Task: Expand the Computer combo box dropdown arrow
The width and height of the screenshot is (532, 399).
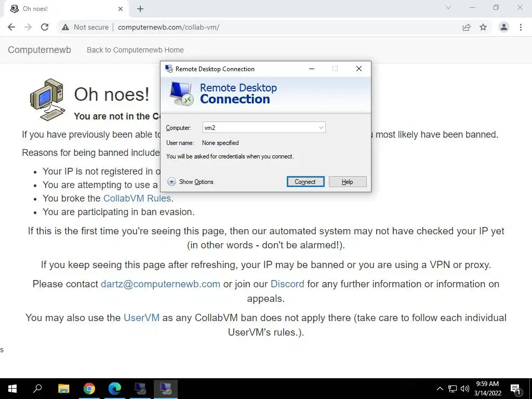Action: click(x=321, y=128)
